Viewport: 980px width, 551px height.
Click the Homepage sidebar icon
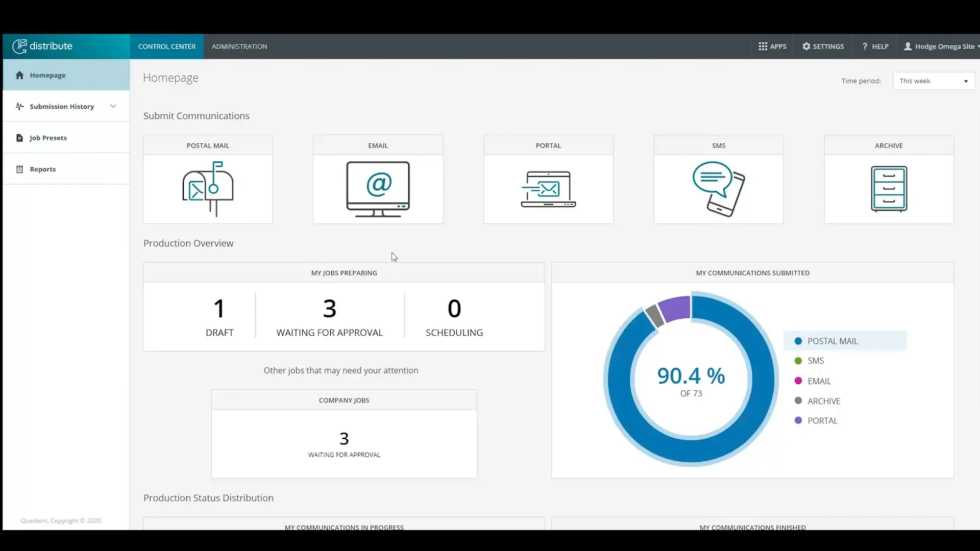point(19,74)
